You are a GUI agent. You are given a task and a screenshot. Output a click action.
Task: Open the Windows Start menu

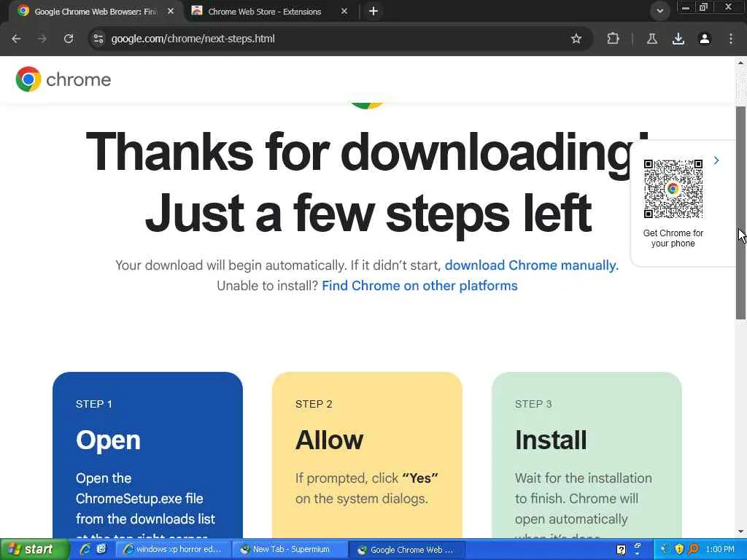(x=35, y=550)
